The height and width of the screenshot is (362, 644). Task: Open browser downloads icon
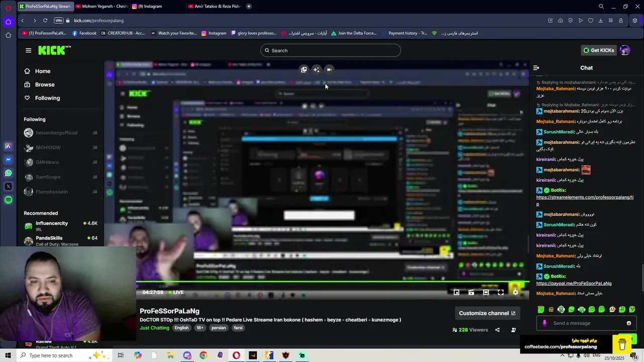click(601, 21)
